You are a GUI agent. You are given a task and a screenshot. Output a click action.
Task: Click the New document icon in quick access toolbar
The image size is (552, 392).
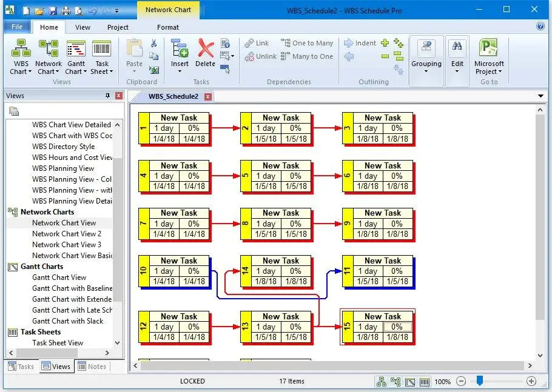point(27,10)
